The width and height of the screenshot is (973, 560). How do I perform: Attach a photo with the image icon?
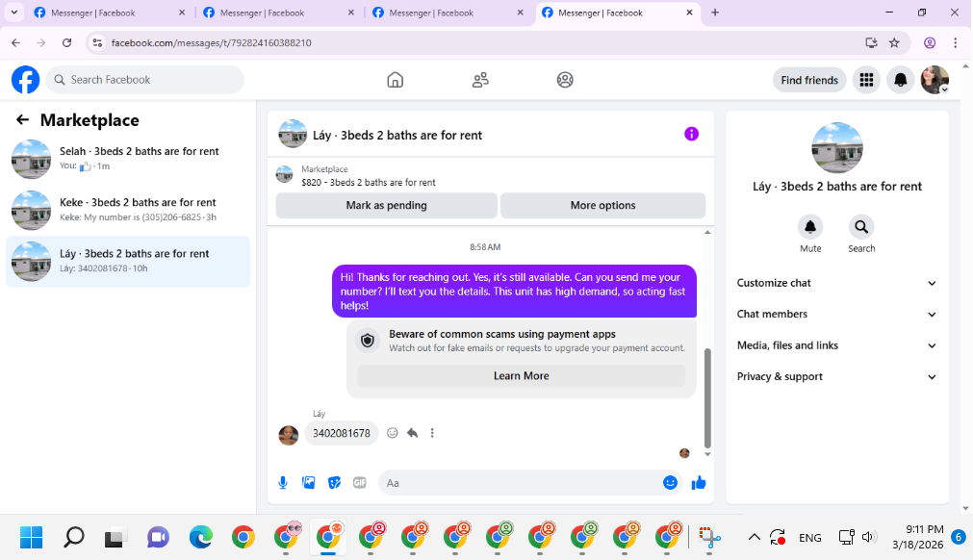click(308, 483)
